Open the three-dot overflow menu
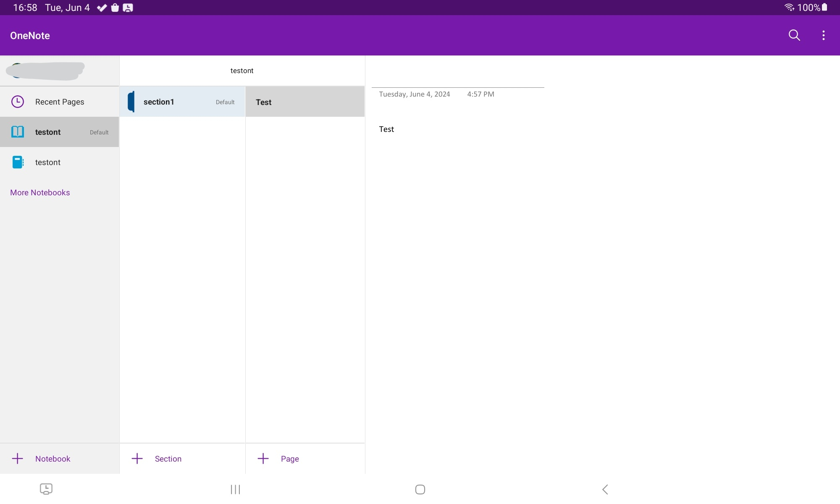 click(823, 35)
